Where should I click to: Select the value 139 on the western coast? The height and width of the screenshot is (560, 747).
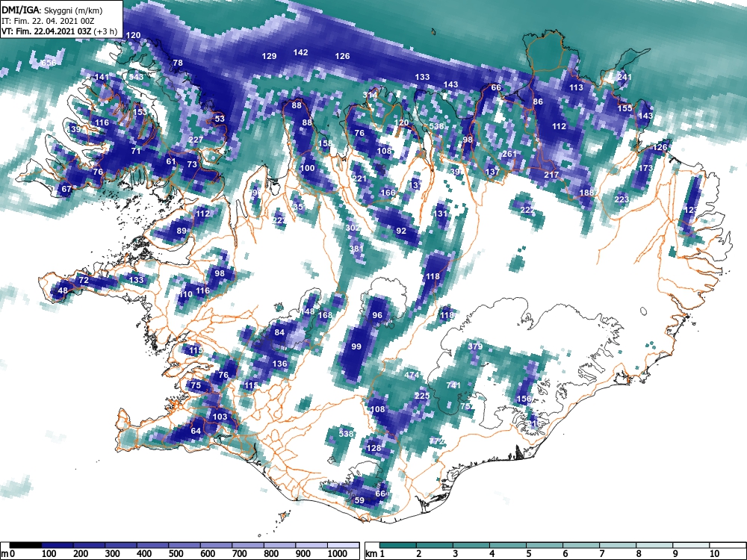[74, 129]
